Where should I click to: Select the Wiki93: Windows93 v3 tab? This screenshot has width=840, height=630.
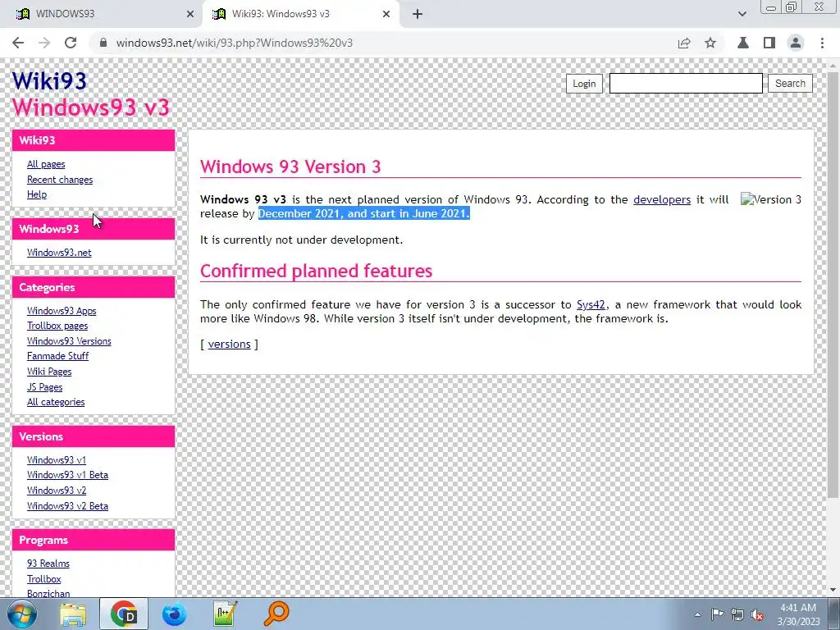[300, 14]
